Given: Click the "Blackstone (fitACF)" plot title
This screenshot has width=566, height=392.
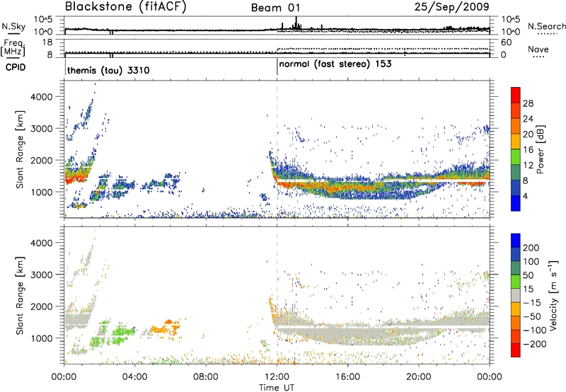Looking at the screenshot, I should 126,6.
